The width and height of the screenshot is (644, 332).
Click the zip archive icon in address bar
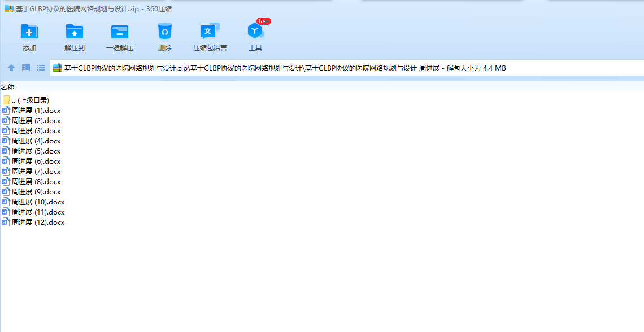point(58,68)
